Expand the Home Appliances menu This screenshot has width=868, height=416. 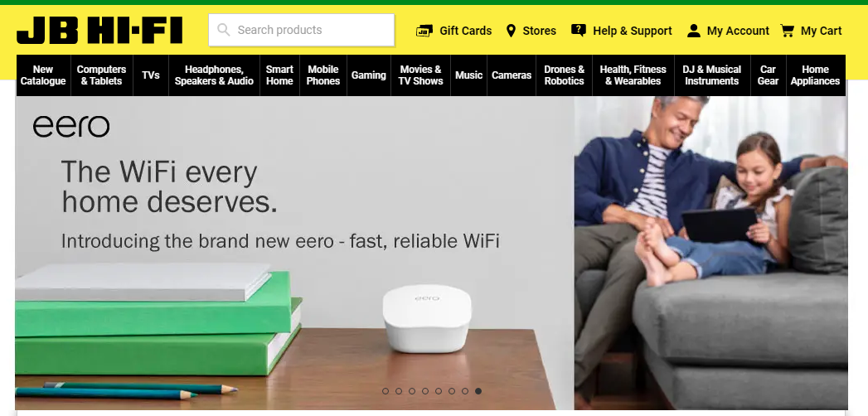click(815, 75)
